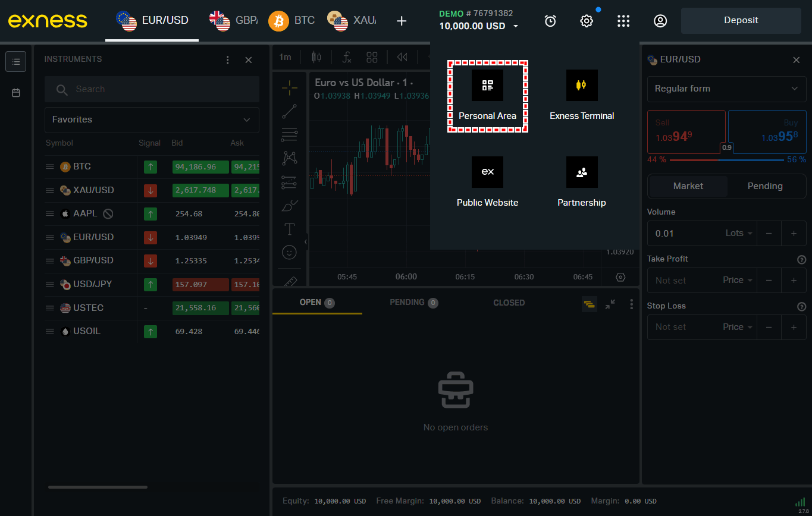Switch to the BTC instrument tab
Image resolution: width=812 pixels, height=516 pixels.
coord(291,20)
